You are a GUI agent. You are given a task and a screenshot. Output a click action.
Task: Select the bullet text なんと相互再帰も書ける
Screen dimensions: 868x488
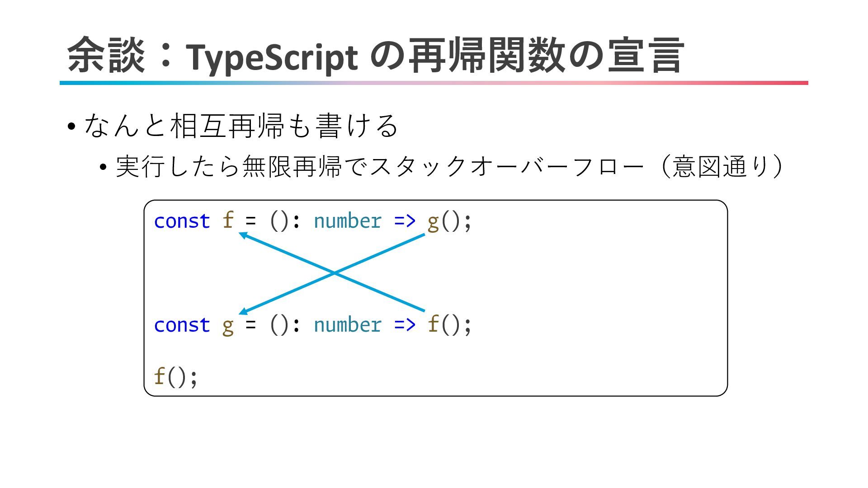tap(241, 126)
